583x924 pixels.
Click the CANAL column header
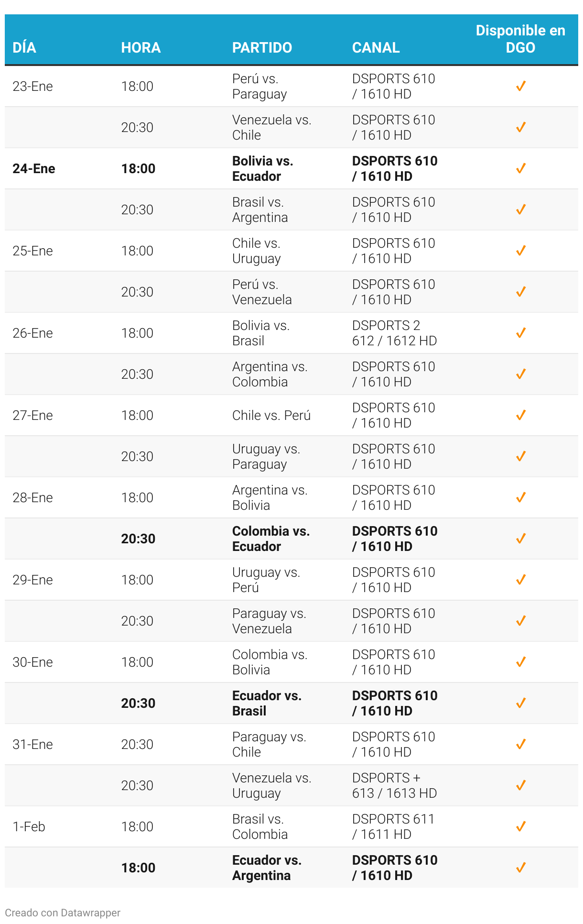click(x=376, y=47)
